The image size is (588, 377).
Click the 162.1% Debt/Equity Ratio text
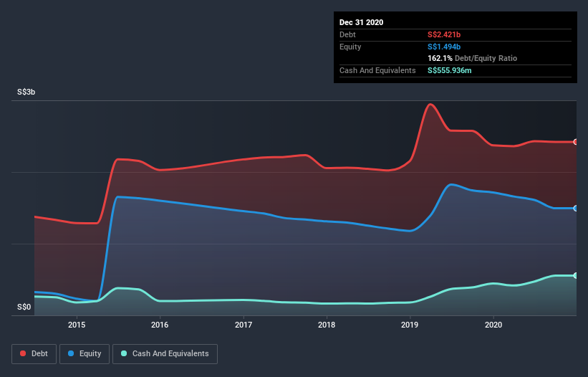(473, 59)
